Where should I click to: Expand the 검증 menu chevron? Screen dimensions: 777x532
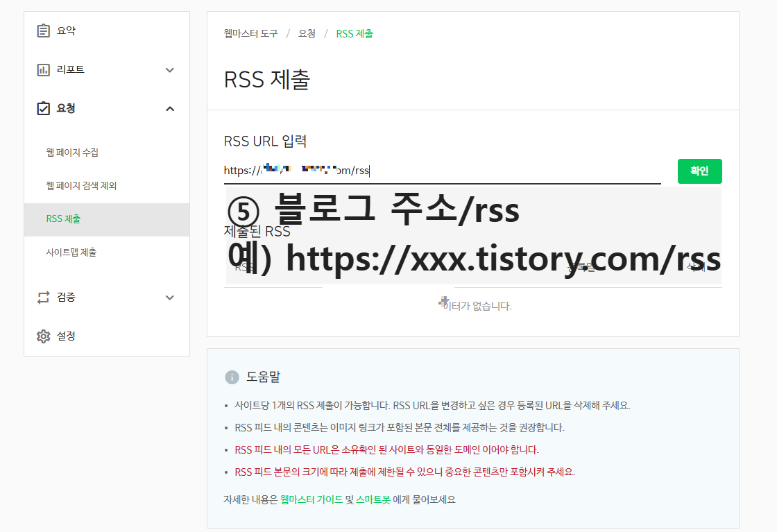(170, 297)
